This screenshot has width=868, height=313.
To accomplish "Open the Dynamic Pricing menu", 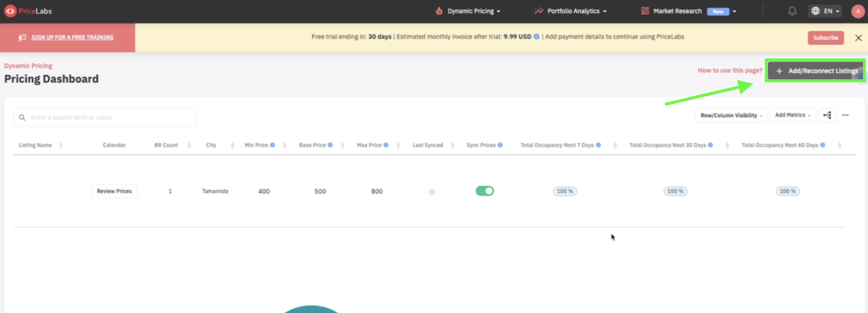I will 468,11.
